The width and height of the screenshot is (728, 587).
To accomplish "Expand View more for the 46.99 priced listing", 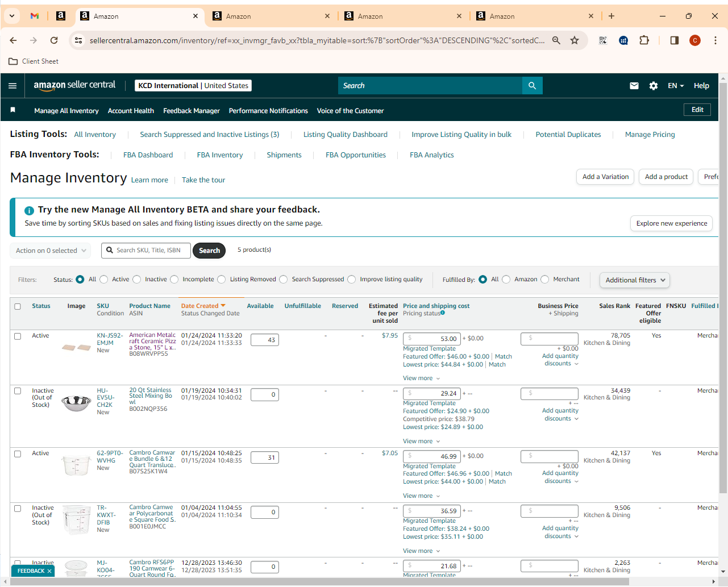I will [x=421, y=496].
